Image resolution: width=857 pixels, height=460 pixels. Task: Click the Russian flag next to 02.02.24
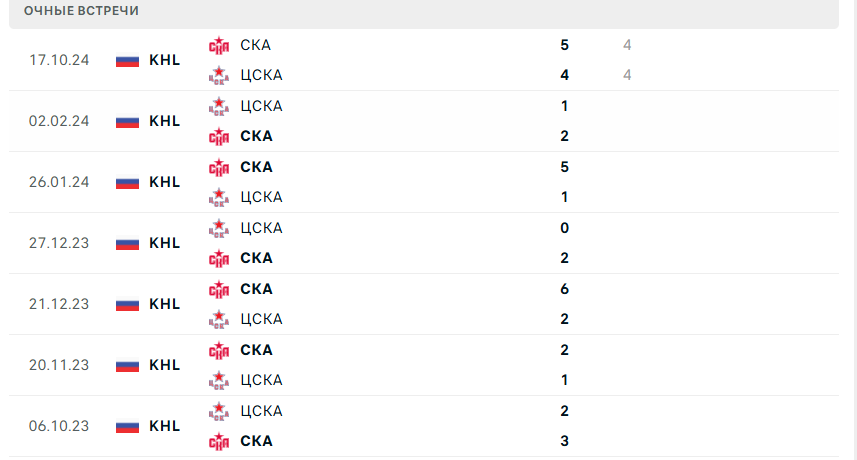tap(127, 121)
